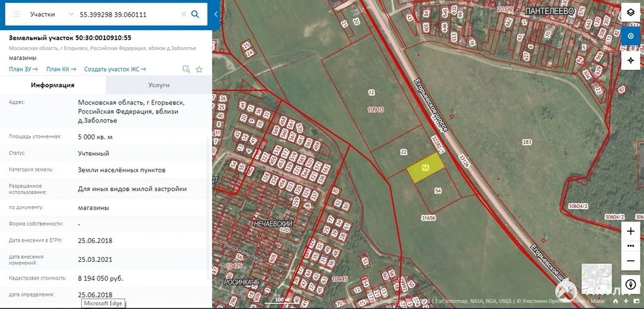Clear the search field with X icon
This screenshot has height=309, width=644.
(183, 14)
